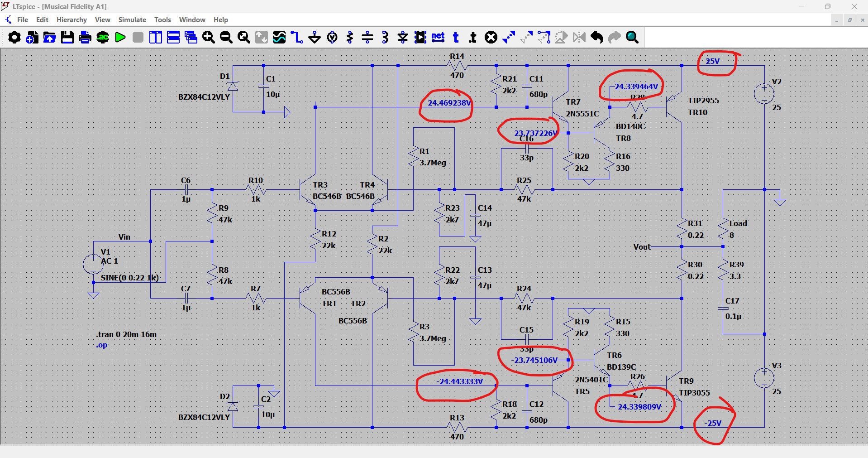Open the component library chip icon

tap(420, 37)
